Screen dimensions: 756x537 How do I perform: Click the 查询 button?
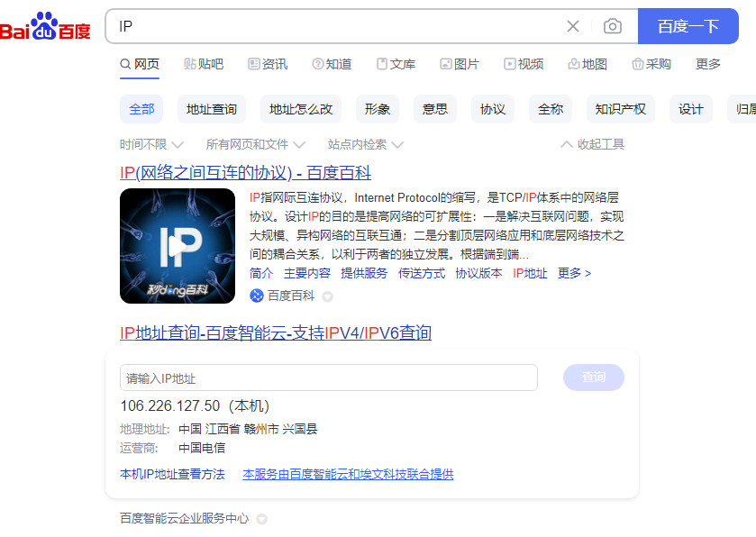point(594,378)
